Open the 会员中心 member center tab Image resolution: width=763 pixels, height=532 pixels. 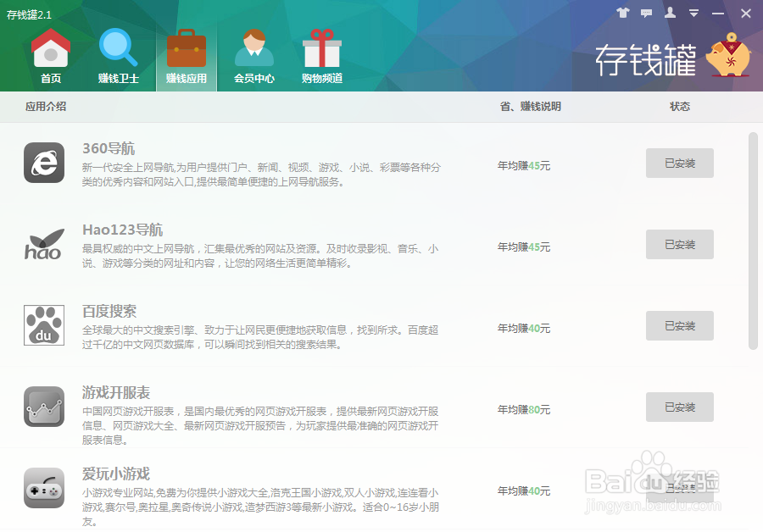coord(254,58)
